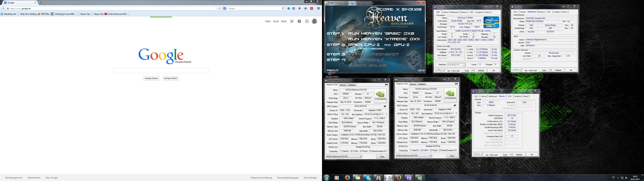Viewport: 644px width, 181px height.
Task: Expand GPU selector dropdown in right GPU-Z
Action: coord(431,156)
